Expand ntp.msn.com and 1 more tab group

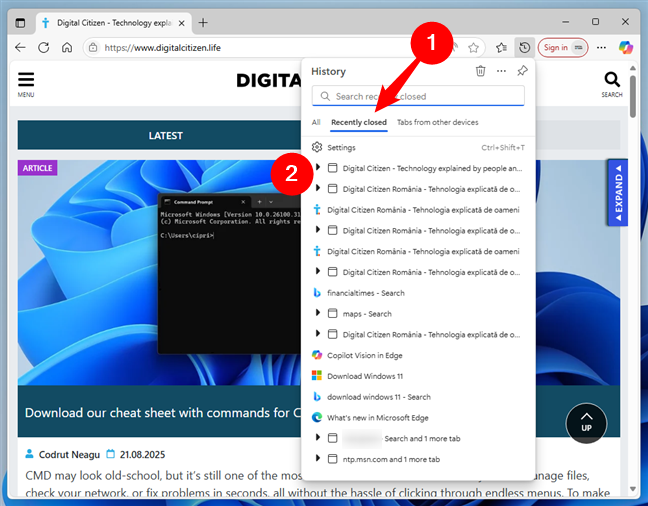click(317, 458)
